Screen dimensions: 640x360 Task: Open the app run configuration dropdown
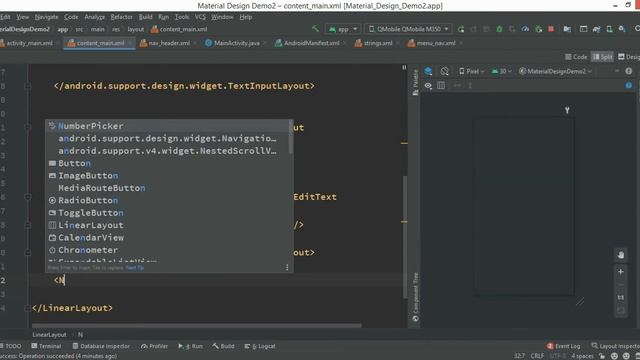tap(343, 29)
